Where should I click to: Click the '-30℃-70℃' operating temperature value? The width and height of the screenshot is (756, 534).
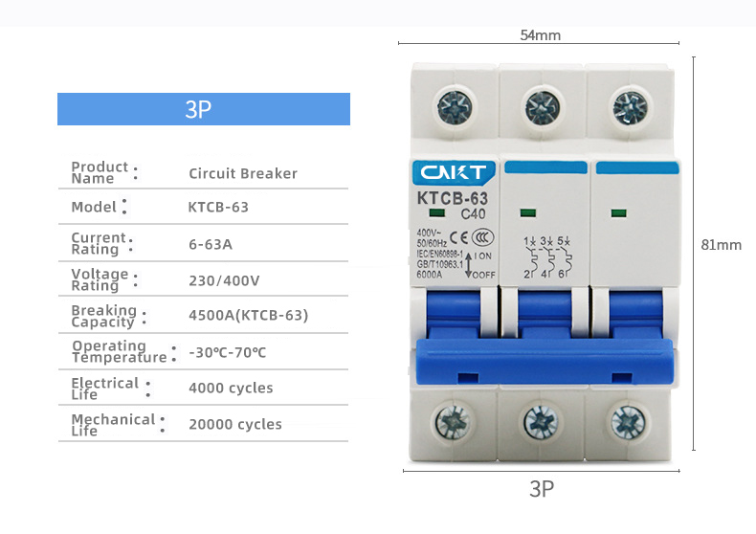coord(227,352)
